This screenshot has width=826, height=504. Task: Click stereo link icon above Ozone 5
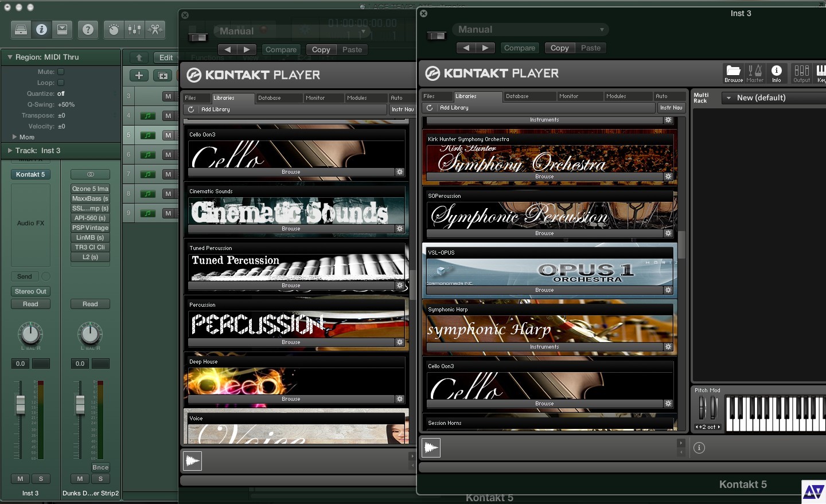tap(90, 174)
